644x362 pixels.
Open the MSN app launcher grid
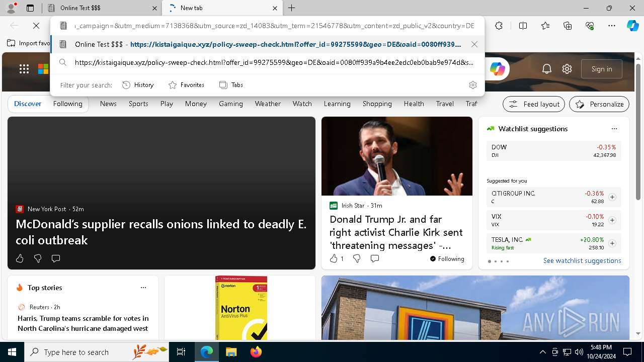(24, 69)
